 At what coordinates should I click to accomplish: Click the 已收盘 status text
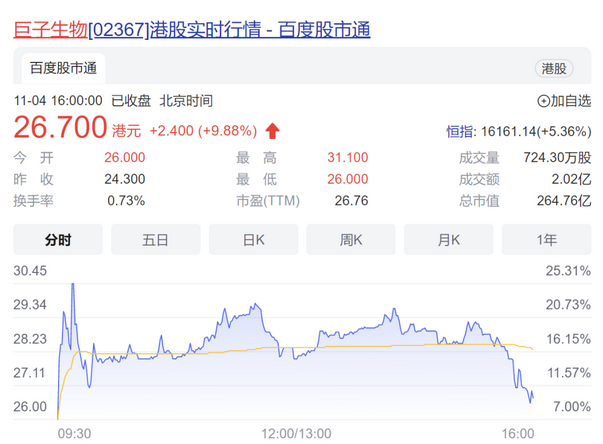click(x=131, y=101)
